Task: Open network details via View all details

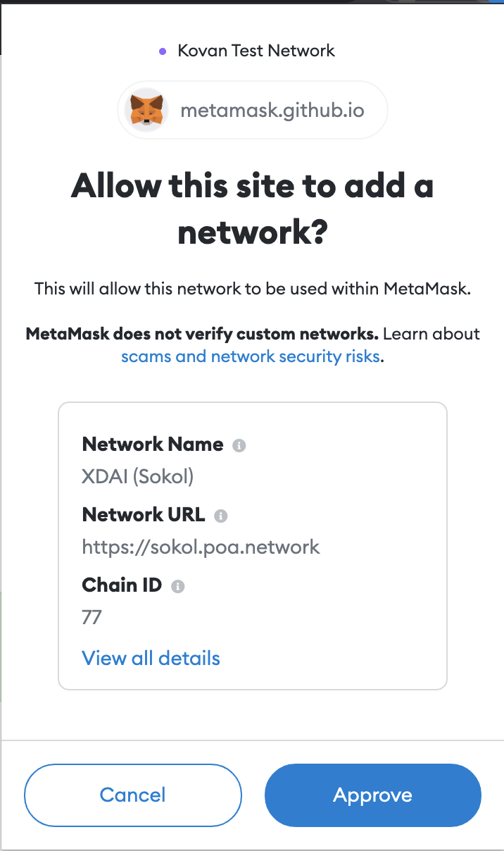Action: click(151, 658)
